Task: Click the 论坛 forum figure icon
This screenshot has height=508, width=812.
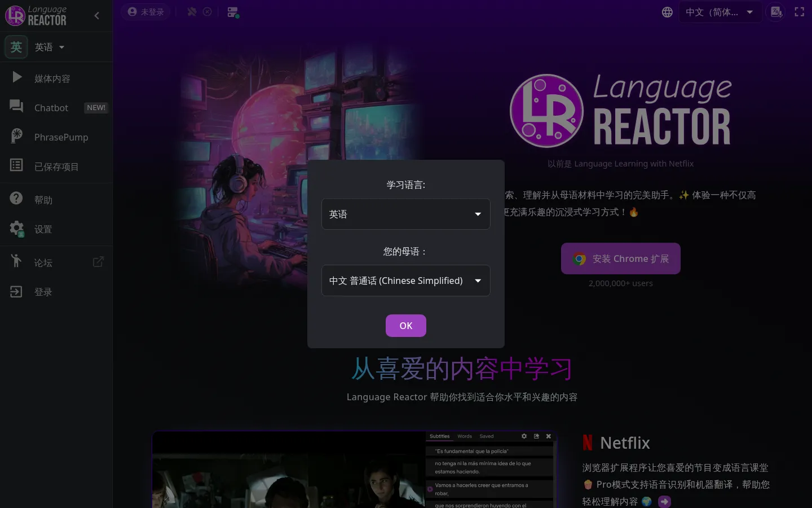Action: (16, 261)
